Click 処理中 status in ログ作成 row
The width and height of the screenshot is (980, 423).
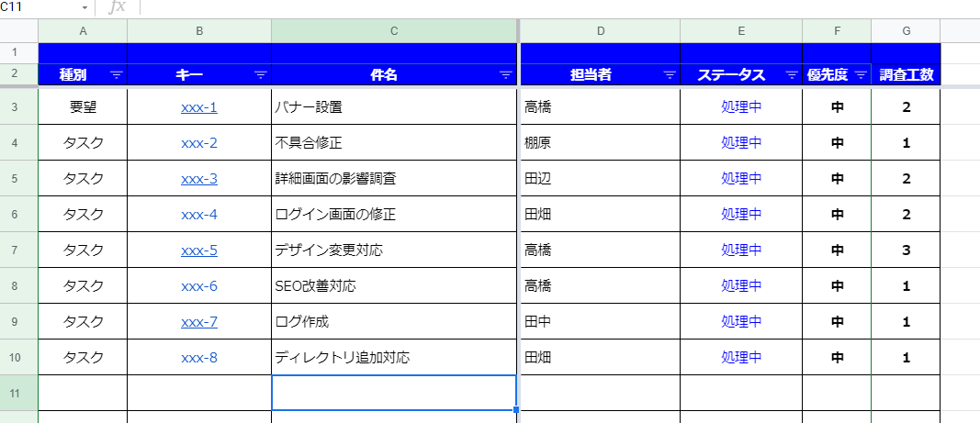click(x=741, y=322)
